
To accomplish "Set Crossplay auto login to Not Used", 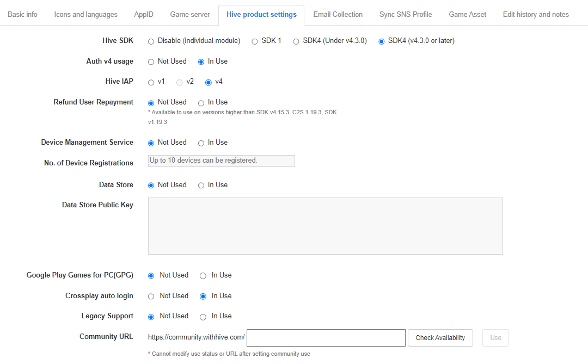I will [x=151, y=297].
